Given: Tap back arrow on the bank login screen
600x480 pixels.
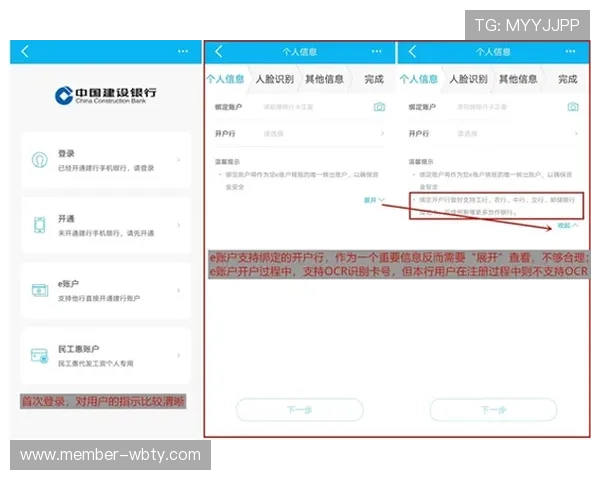Looking at the screenshot, I should [25, 51].
